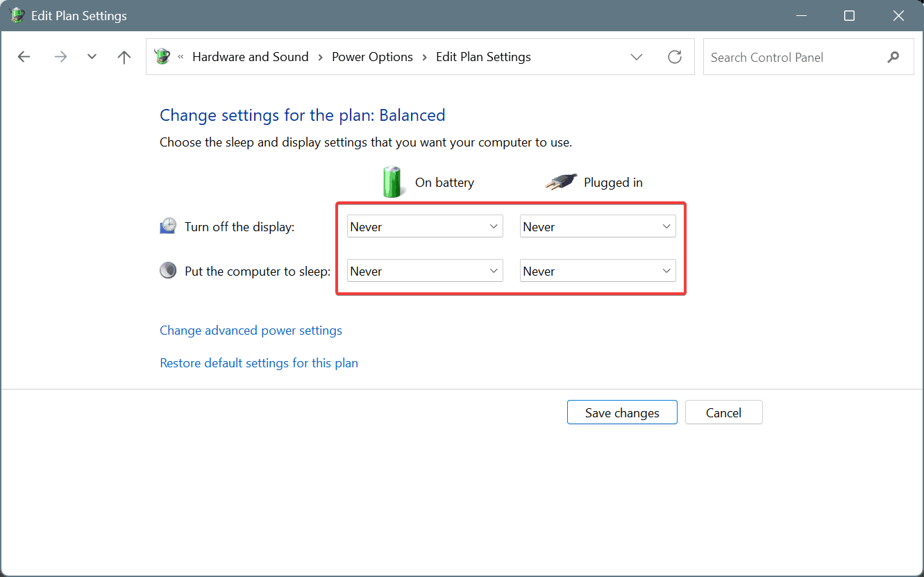Click the title bar power plan icon
The width and height of the screenshot is (924, 577).
coord(18,15)
